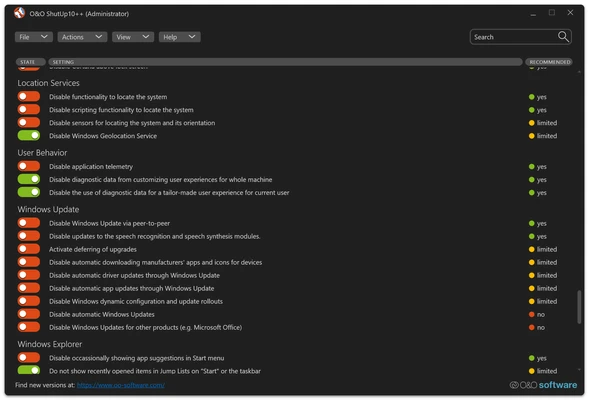This screenshot has width=589, height=400.
Task: Click the green status dot for application telemetry
Action: click(532, 167)
